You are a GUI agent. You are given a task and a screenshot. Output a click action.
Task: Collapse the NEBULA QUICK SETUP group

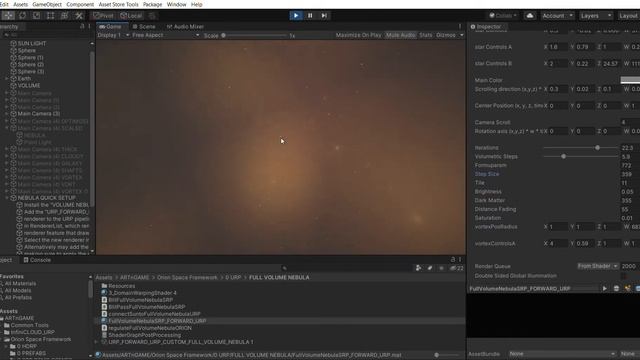click(x=7, y=198)
